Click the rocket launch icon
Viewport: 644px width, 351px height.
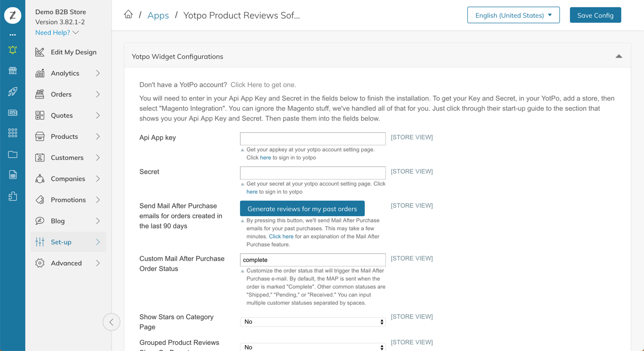13,92
